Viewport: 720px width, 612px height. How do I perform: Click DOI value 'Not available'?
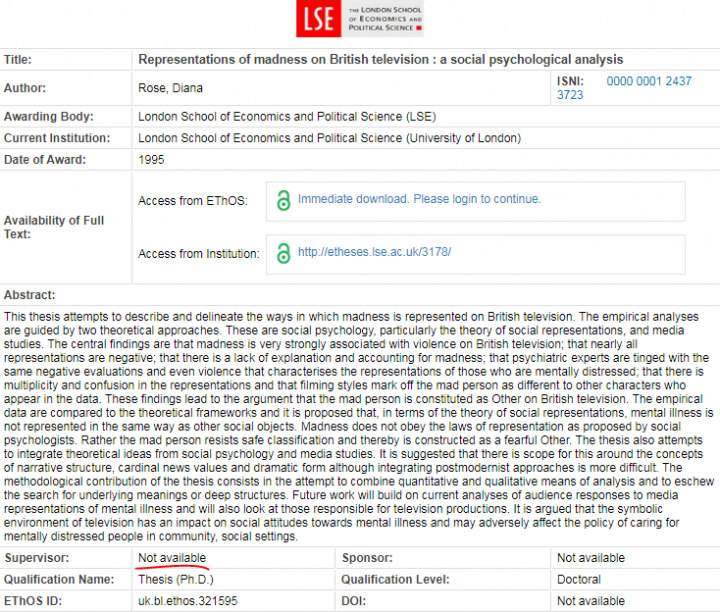click(591, 601)
